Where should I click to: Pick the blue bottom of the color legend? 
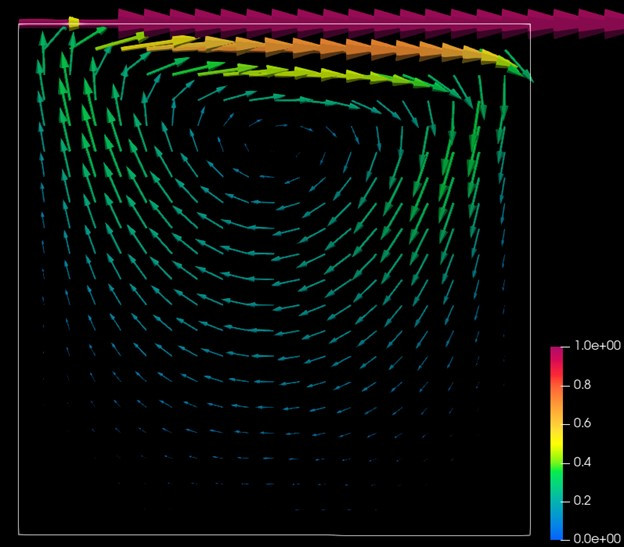(559, 534)
